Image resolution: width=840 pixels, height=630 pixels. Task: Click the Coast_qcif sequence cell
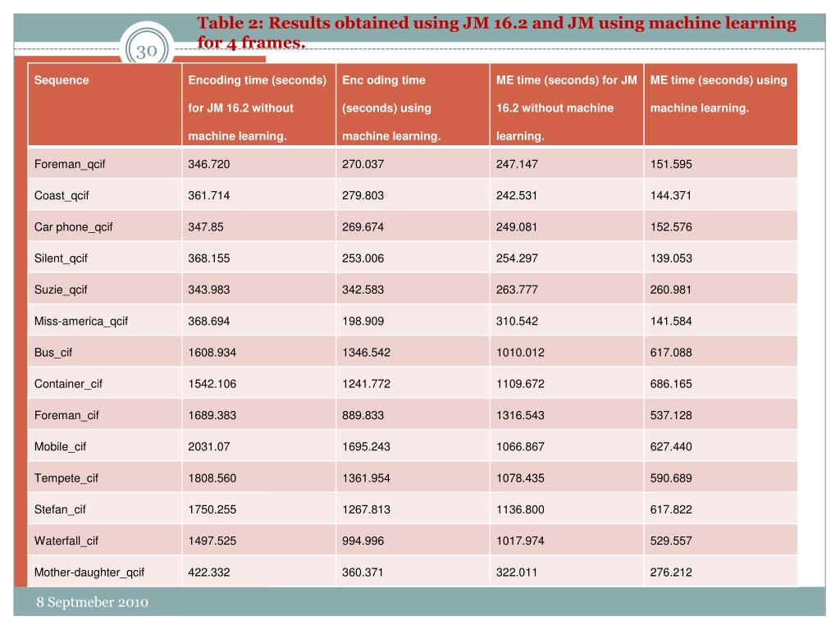click(x=62, y=195)
